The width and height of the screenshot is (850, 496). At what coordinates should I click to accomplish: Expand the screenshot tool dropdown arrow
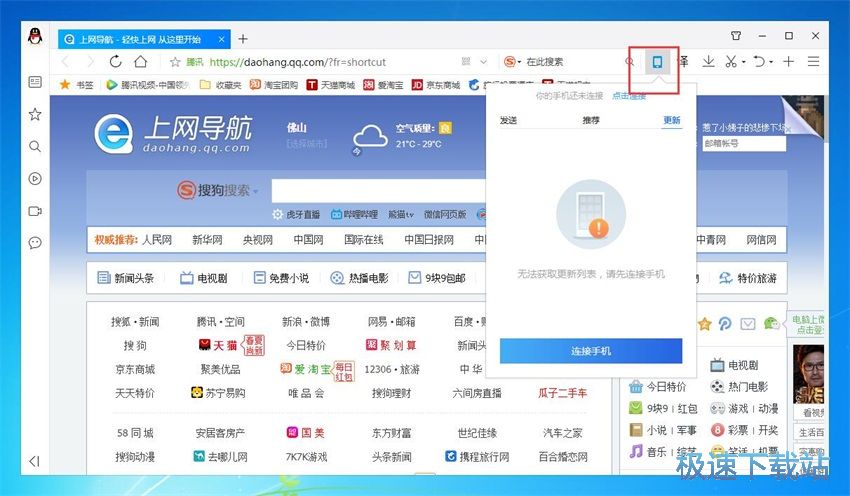pos(744,62)
